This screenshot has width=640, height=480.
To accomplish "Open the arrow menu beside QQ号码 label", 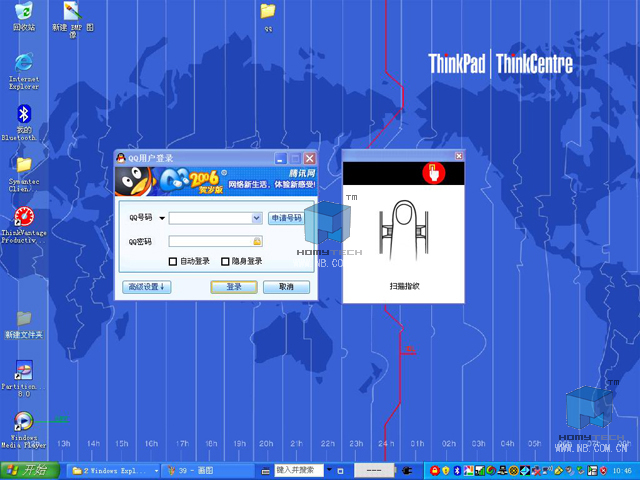I will (161, 217).
